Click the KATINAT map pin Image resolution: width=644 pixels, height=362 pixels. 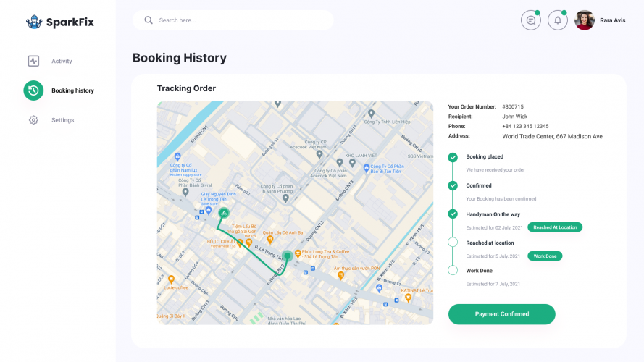[x=408, y=298]
